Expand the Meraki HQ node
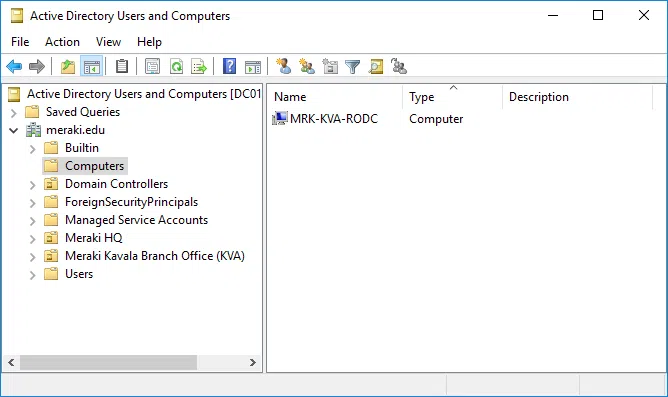 pos(32,239)
